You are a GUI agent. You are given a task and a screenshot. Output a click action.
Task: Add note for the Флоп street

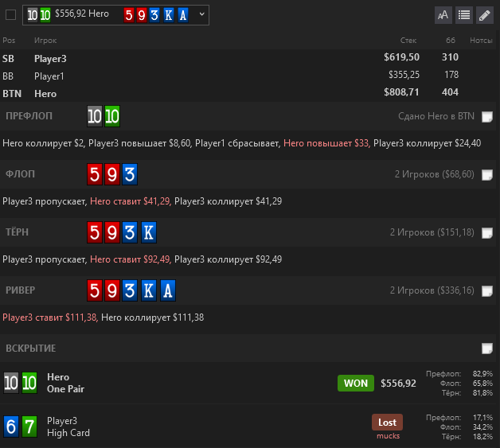pyautogui.click(x=487, y=175)
